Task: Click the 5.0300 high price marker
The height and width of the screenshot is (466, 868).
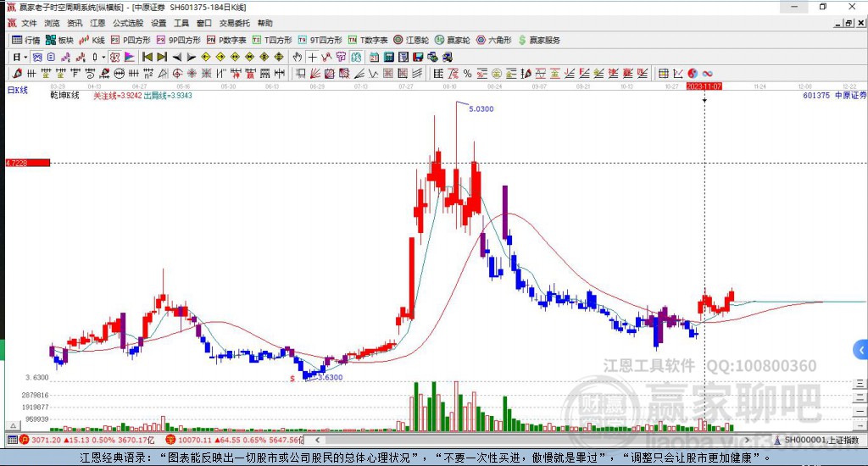Action: click(481, 109)
